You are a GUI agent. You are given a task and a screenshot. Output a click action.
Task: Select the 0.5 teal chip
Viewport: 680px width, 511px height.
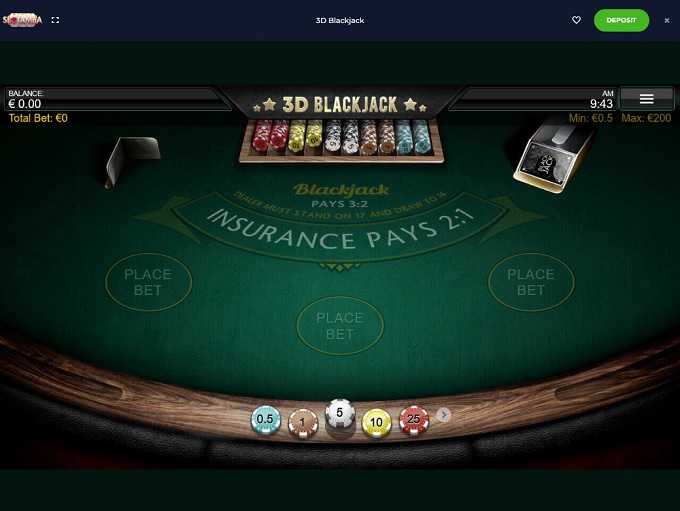(265, 419)
